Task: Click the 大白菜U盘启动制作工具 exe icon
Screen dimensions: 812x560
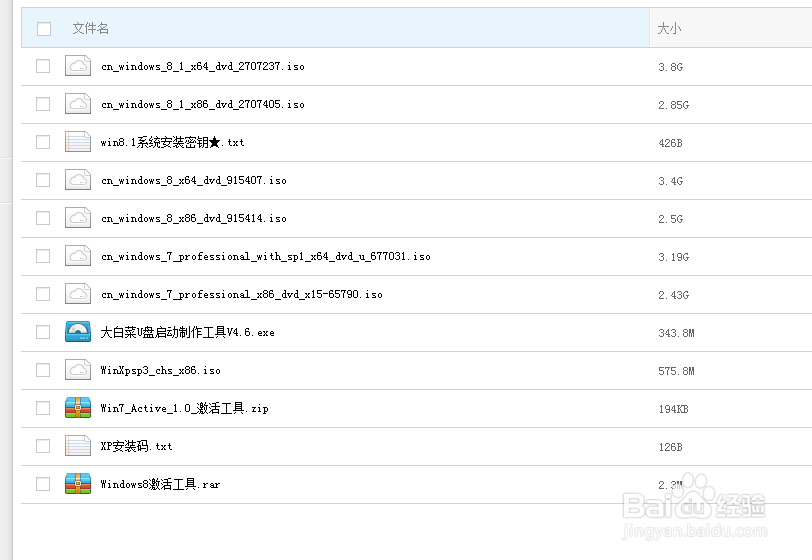Action: [x=78, y=332]
